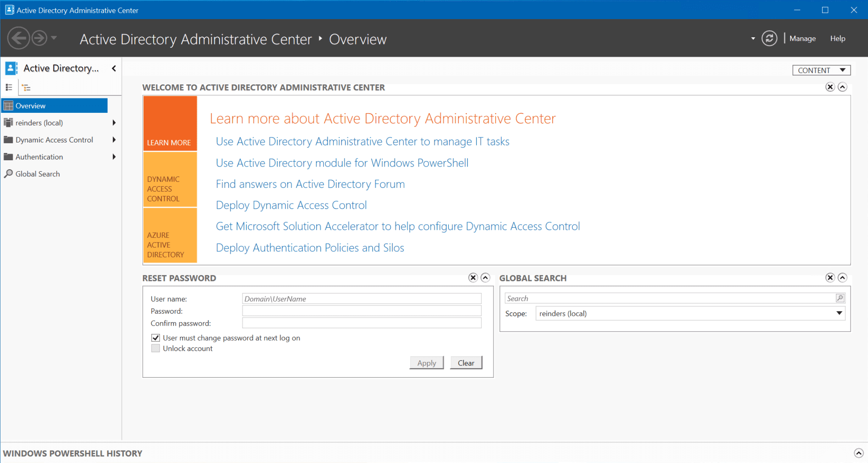
Task: Uncheck User must change password at next log on
Action: pyautogui.click(x=156, y=337)
